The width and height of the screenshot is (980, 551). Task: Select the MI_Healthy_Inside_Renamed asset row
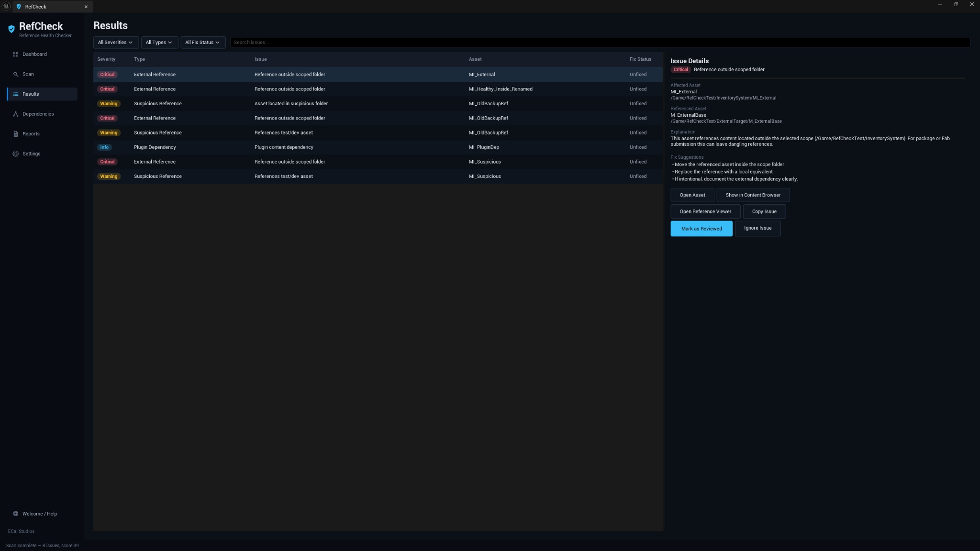coord(378,89)
